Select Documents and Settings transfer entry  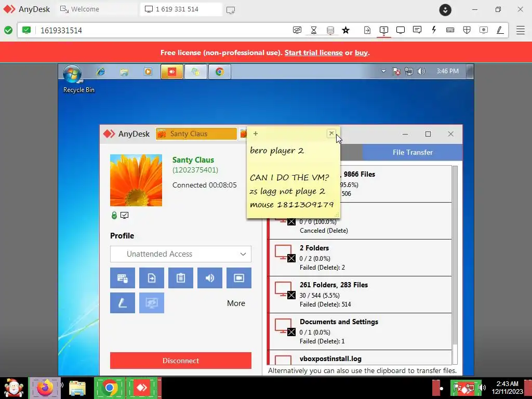point(360,331)
